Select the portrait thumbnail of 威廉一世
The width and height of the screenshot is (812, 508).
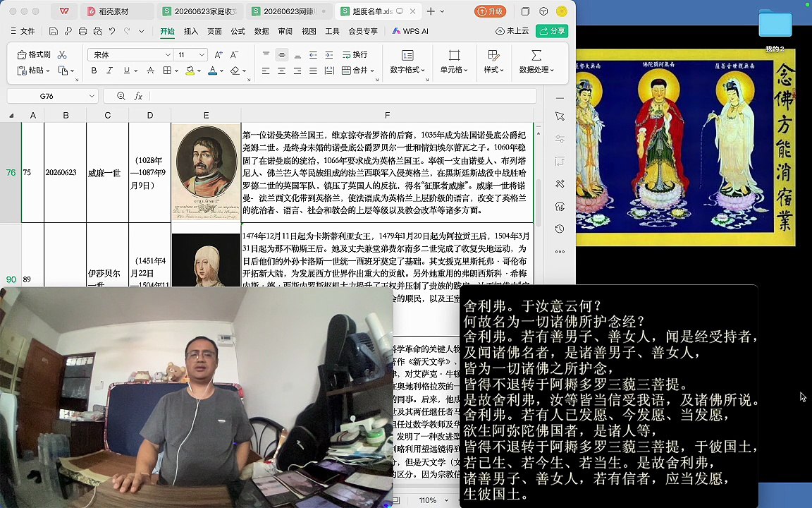coord(206,172)
